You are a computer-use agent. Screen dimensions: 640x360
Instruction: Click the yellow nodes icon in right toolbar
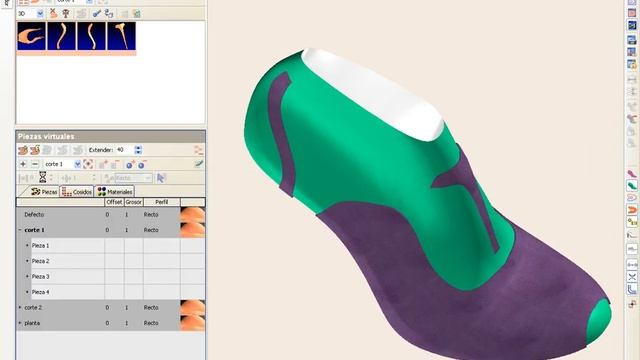pos(631,222)
